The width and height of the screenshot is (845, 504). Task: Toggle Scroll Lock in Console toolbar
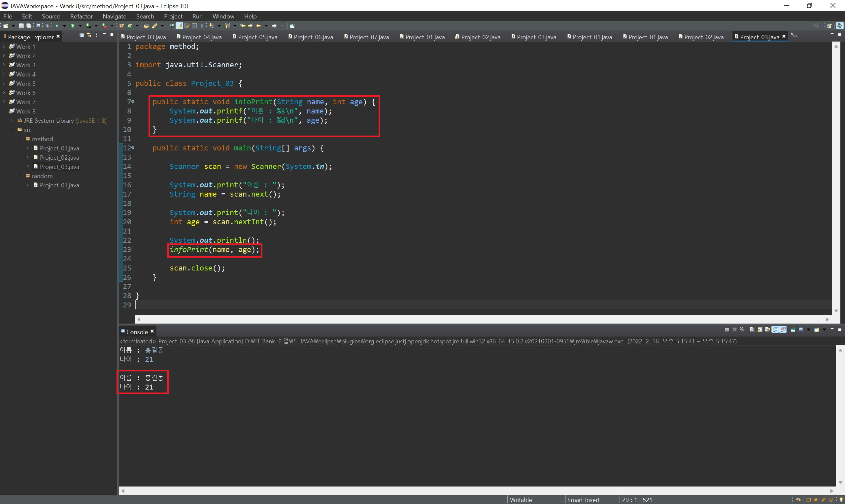[x=760, y=330]
